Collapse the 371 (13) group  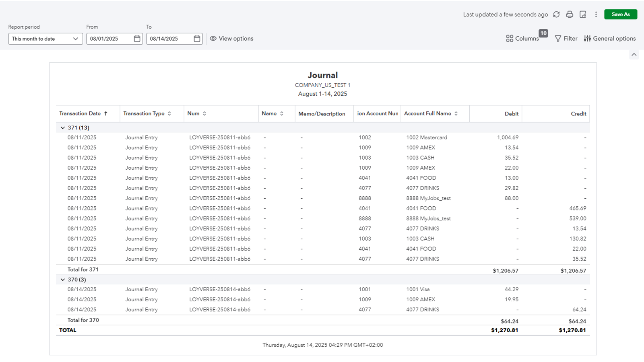[63, 128]
